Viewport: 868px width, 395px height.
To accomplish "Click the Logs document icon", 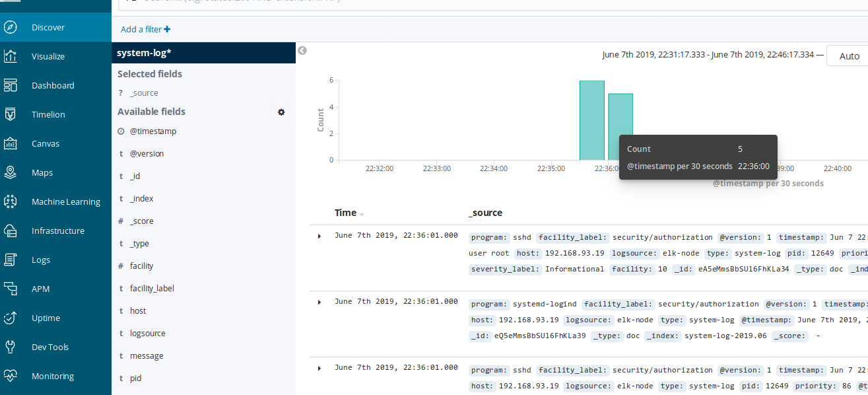I will click(10, 260).
